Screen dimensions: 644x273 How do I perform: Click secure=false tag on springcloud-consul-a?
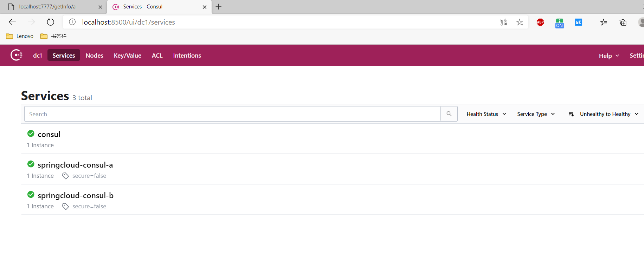click(89, 176)
